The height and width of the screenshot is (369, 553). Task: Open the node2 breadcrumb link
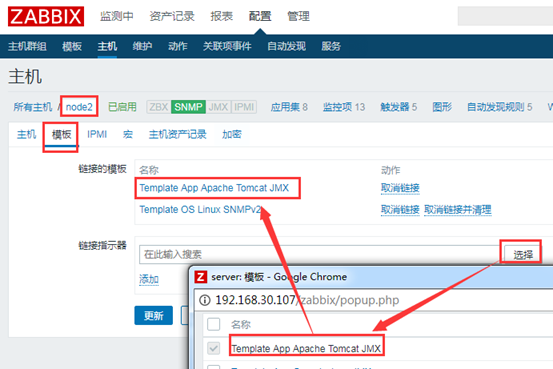pos(79,107)
